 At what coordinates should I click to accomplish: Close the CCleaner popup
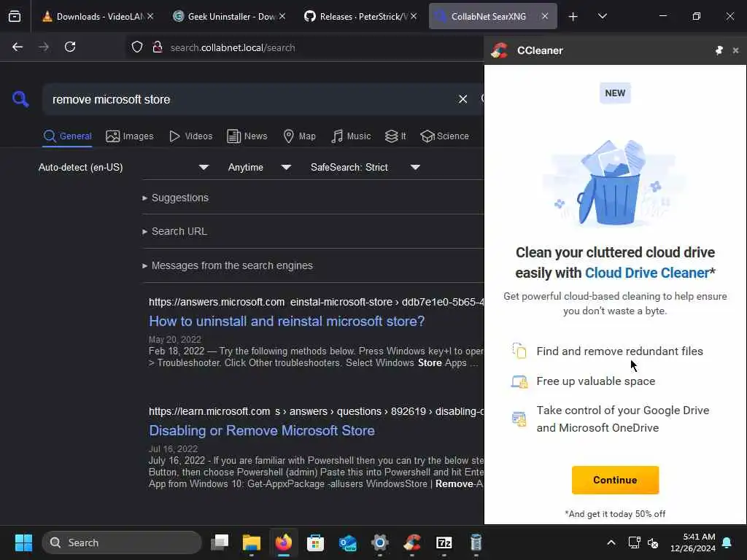pyautogui.click(x=735, y=50)
